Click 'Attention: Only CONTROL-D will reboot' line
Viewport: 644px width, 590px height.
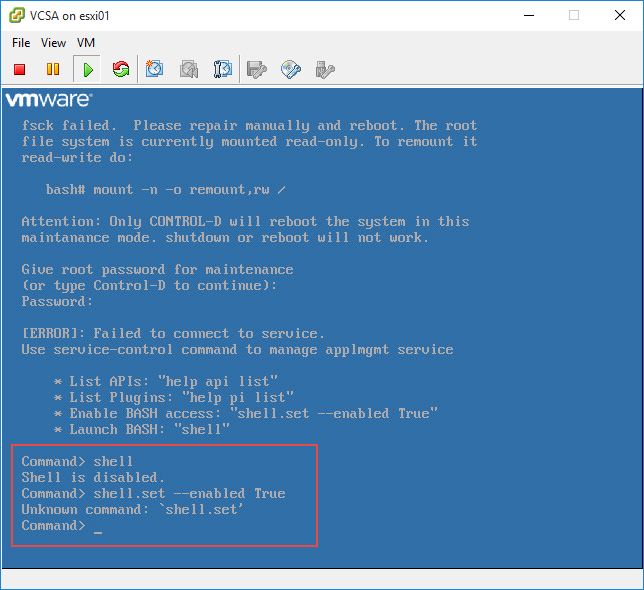pyautogui.click(x=245, y=221)
